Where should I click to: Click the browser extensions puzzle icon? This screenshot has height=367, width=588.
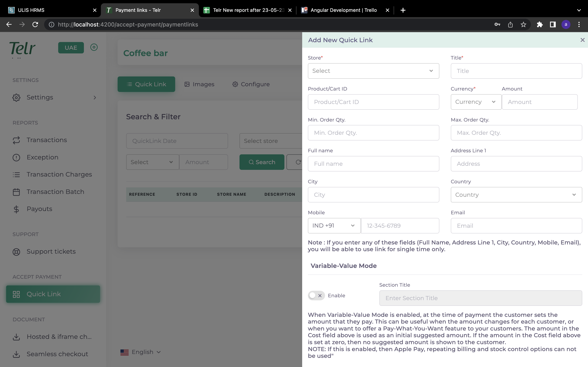click(540, 24)
